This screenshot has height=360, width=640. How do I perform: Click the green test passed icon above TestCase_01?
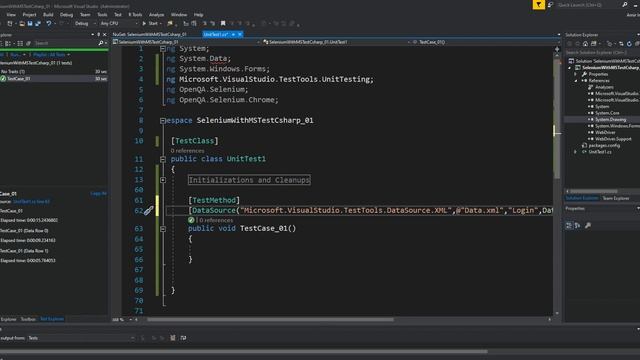click(191, 220)
